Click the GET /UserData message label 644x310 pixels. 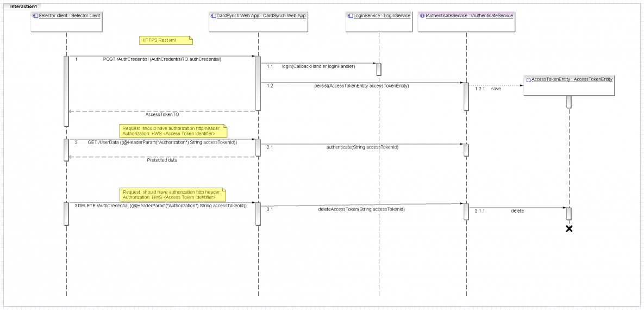click(x=162, y=142)
